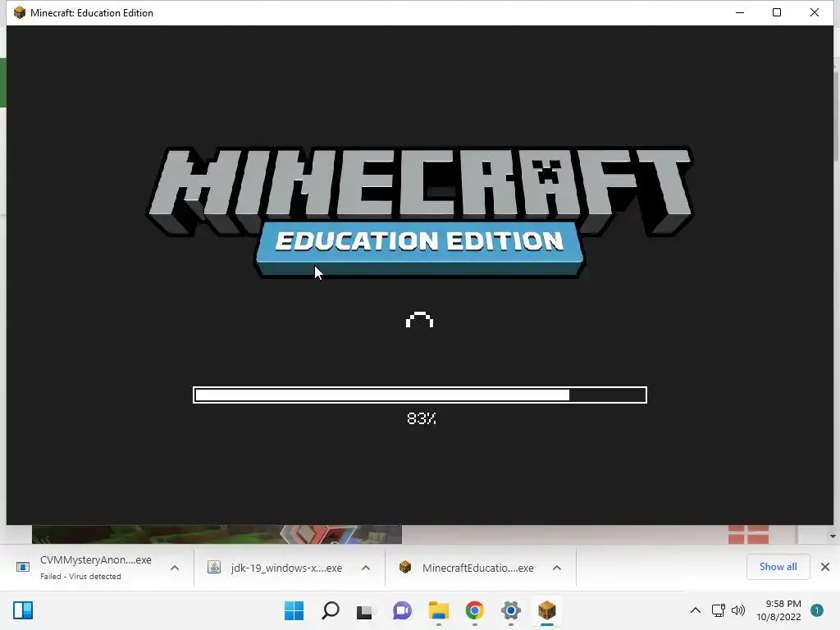Open network status tray icon
The height and width of the screenshot is (630, 840).
coord(718,610)
